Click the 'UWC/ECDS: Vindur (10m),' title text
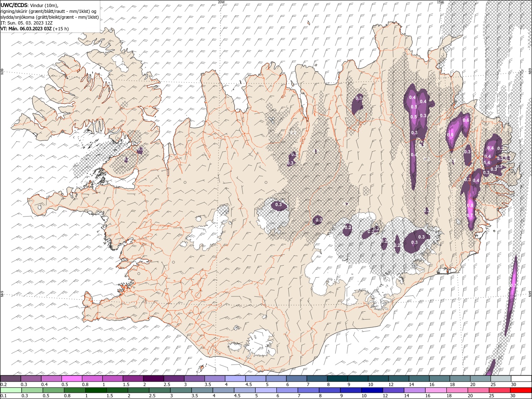532x399 pixels. (x=30, y=5)
